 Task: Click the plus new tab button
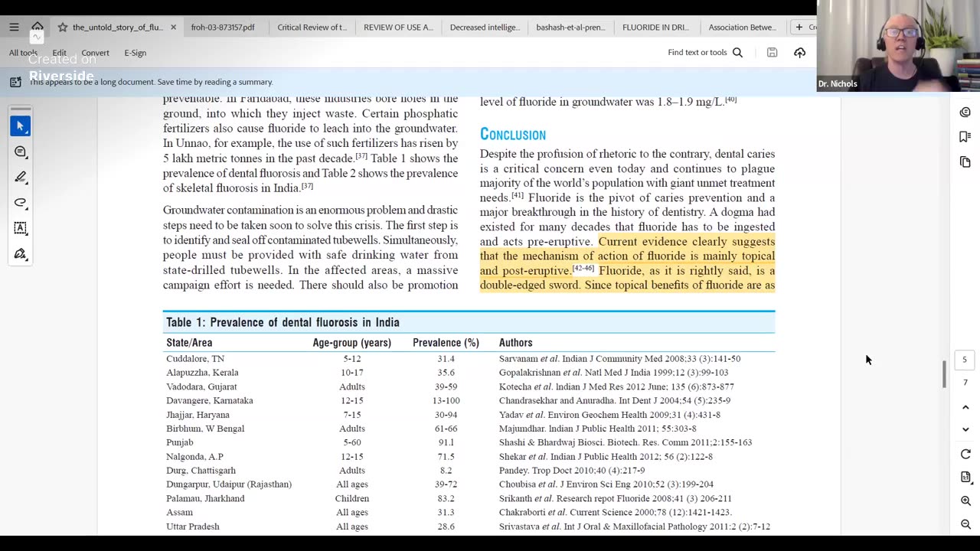click(x=799, y=27)
